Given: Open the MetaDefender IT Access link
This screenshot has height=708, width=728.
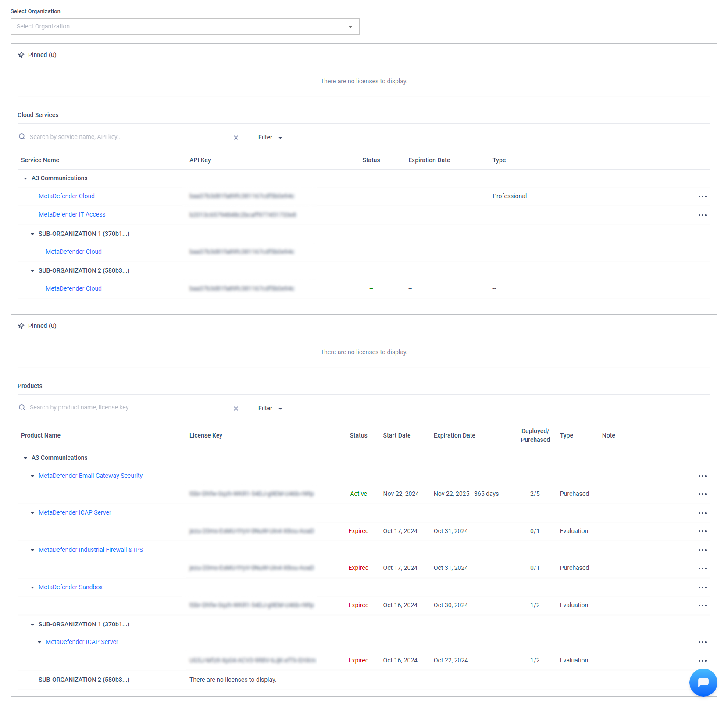Looking at the screenshot, I should 72,215.
